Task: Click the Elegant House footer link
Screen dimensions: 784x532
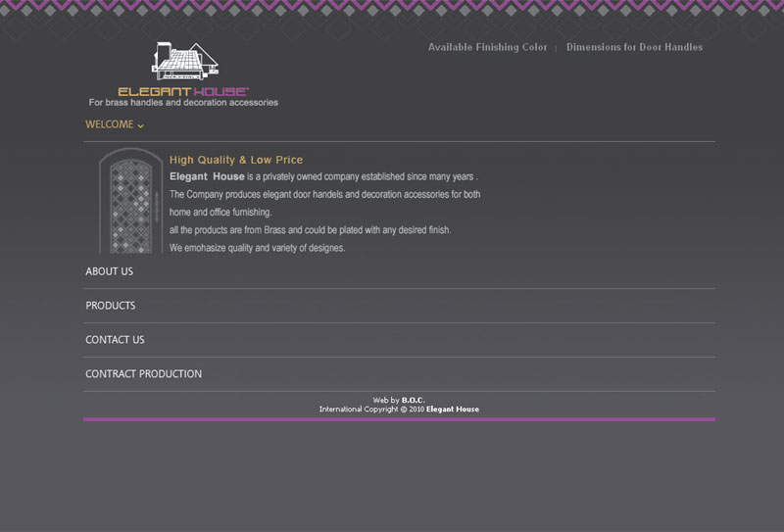Action: point(452,410)
